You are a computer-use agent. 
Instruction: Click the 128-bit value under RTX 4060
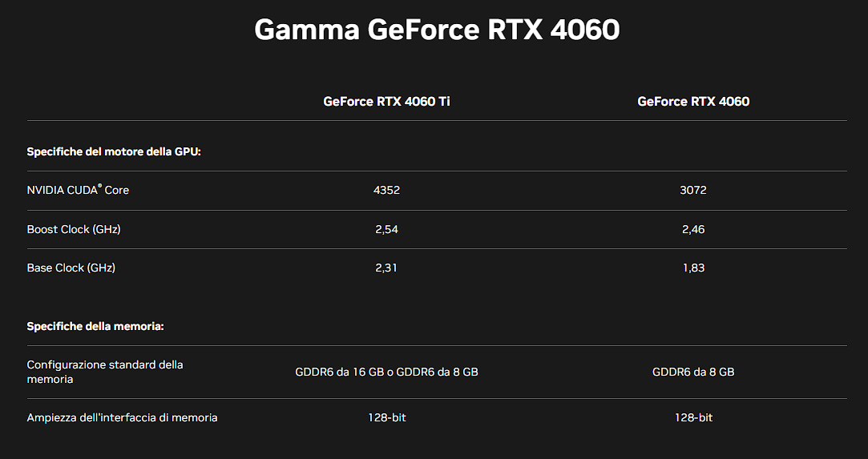pos(693,417)
